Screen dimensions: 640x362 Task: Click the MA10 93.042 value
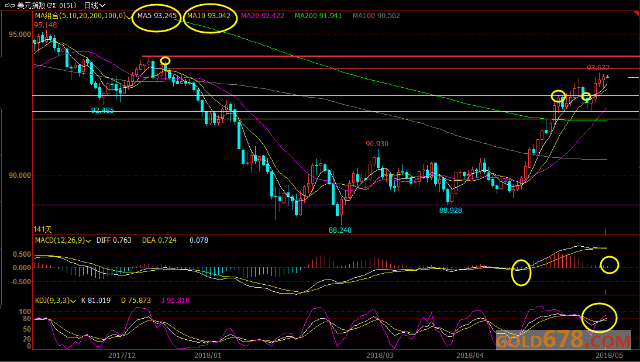pos(209,16)
